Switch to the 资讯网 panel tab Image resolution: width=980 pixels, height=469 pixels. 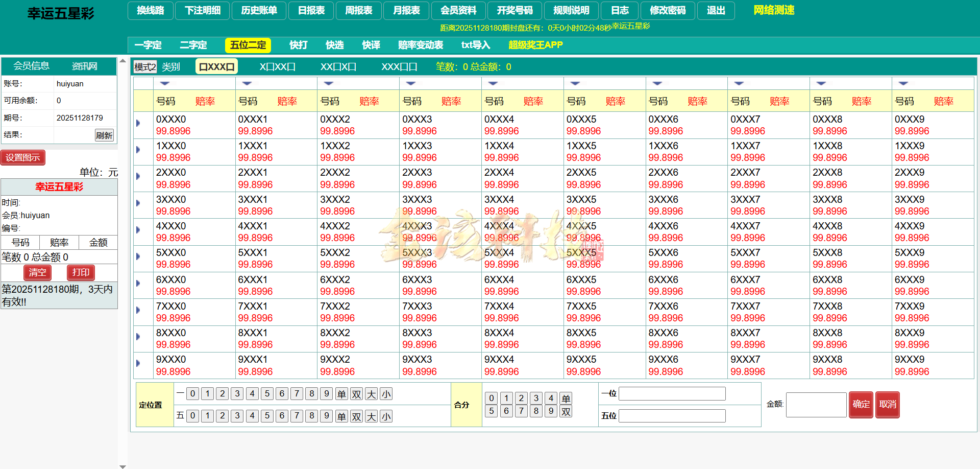[x=83, y=66]
